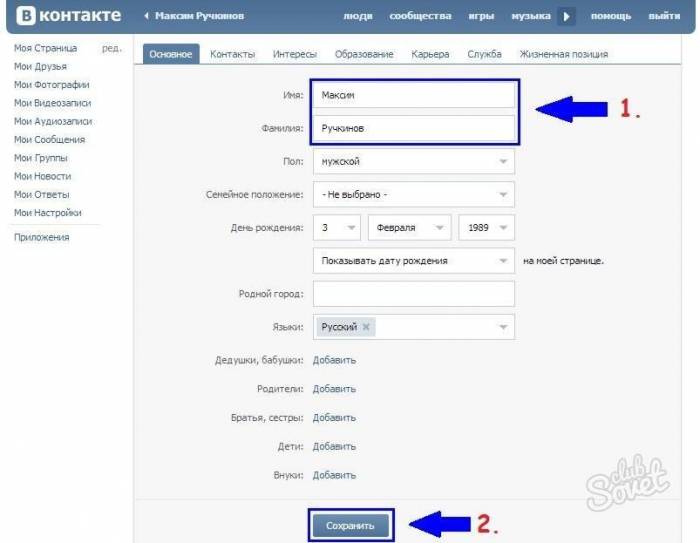The image size is (700, 543).
Task: Expand Показывать дату рождения dropdown
Action: click(x=413, y=261)
